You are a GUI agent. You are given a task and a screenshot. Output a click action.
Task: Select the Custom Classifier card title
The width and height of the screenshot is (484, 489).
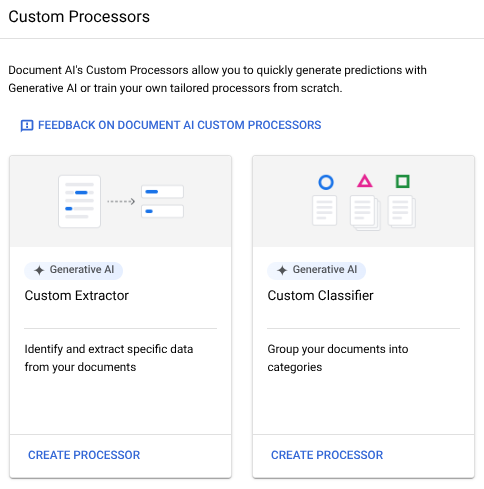click(320, 295)
